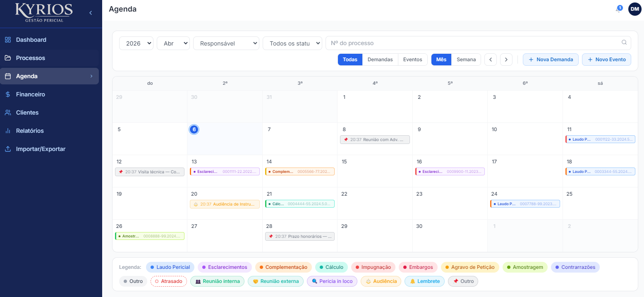Screen dimensions: 644x297
Task: Open the Laudo Pericial demand 0007788-99.2023
Action: coord(525,204)
